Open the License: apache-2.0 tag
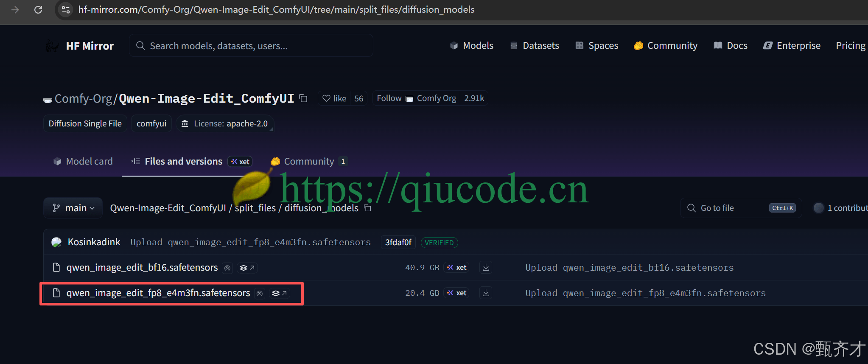 coord(225,123)
